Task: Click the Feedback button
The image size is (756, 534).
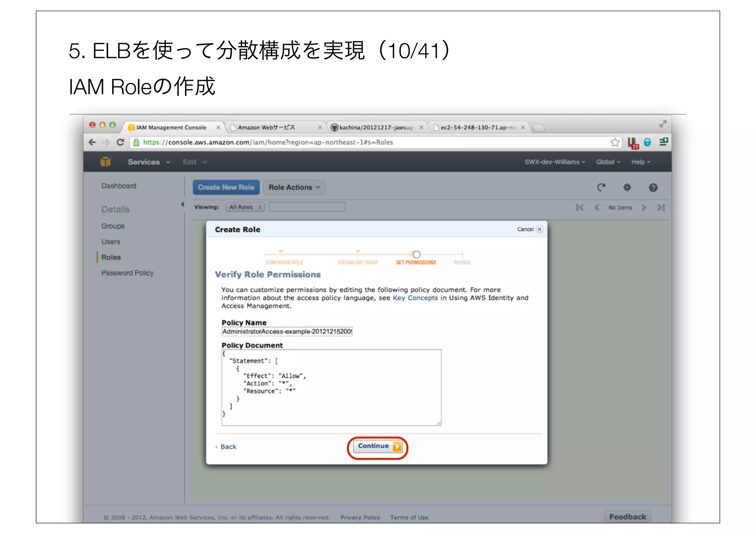Action: pos(628,517)
